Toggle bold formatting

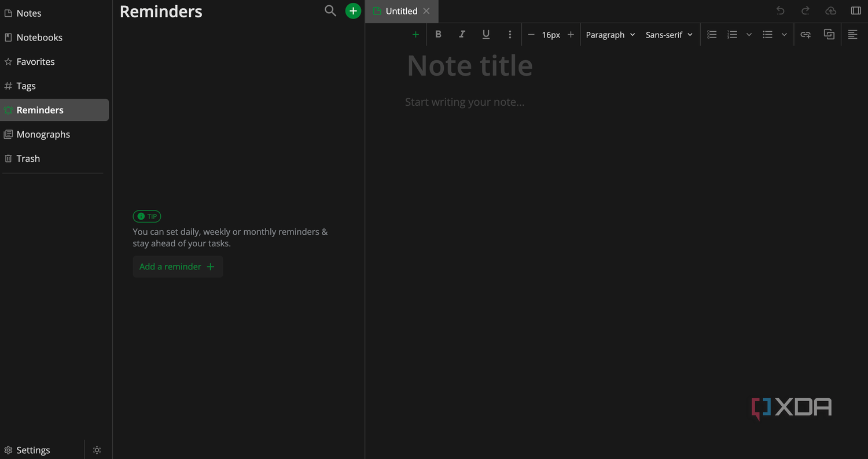(438, 35)
